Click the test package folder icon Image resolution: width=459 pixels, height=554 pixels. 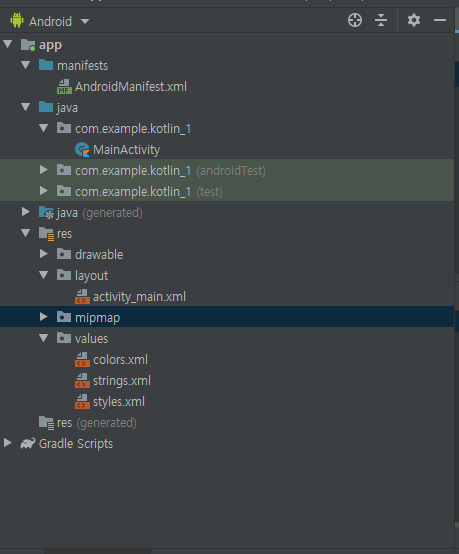point(64,191)
